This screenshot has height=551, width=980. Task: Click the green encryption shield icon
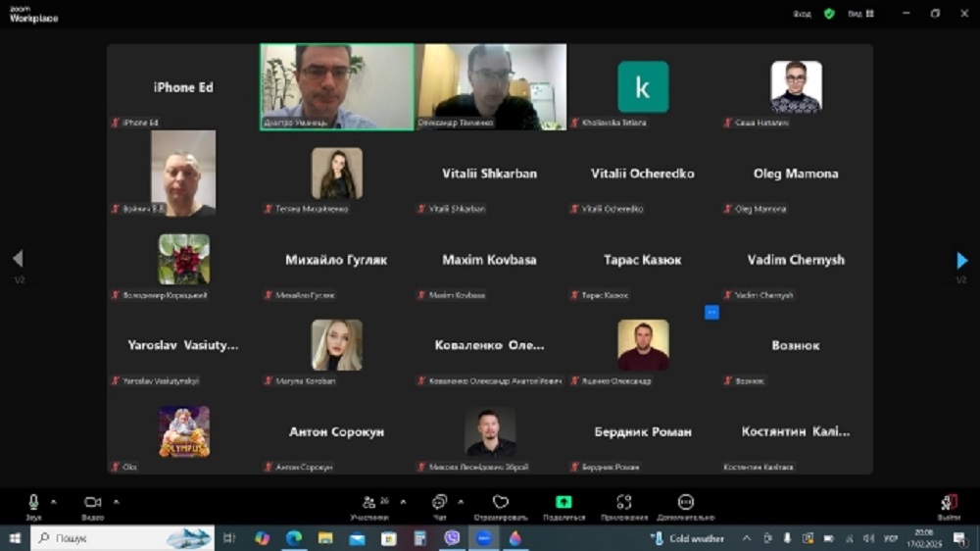pos(829,13)
